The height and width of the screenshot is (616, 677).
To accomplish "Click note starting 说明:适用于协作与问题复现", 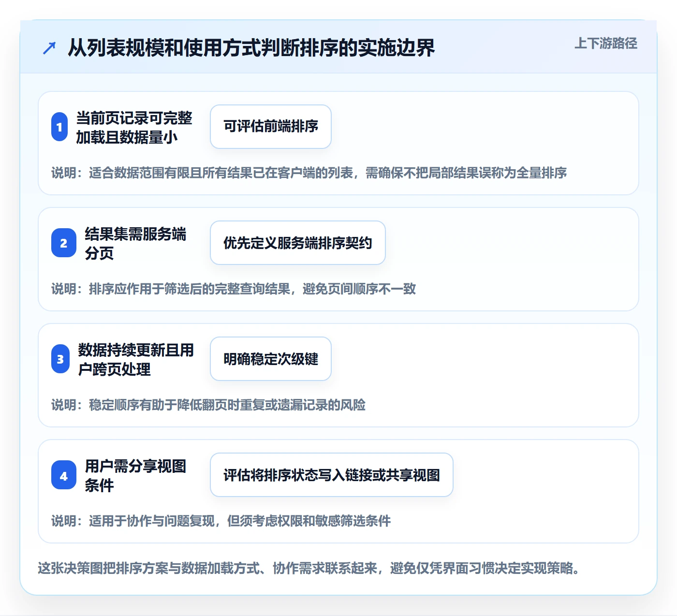I will pos(221,521).
